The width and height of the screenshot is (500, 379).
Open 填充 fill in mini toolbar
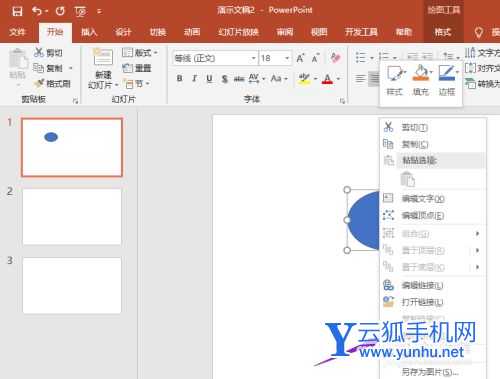421,80
